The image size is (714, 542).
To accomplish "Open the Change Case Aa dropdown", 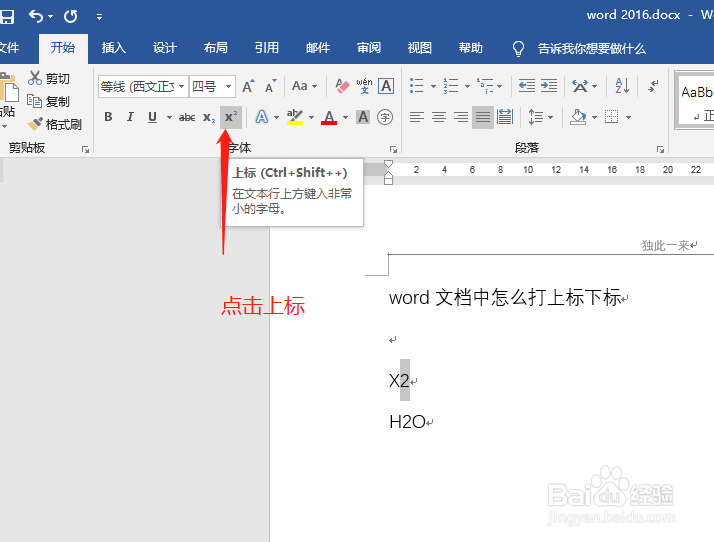I will 304,86.
